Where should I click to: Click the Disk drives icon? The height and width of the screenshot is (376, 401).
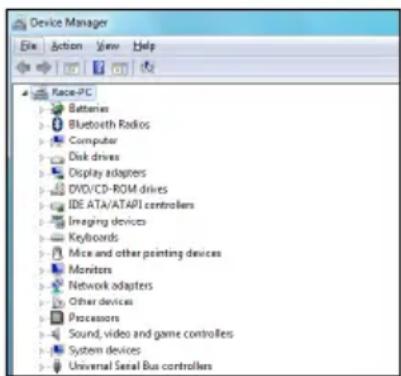click(x=57, y=159)
